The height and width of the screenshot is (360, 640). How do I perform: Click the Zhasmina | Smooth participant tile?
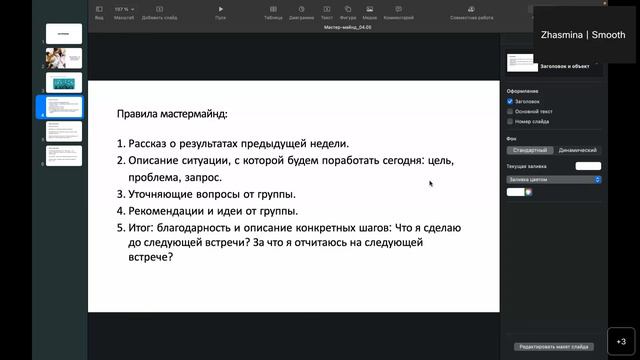(x=583, y=35)
